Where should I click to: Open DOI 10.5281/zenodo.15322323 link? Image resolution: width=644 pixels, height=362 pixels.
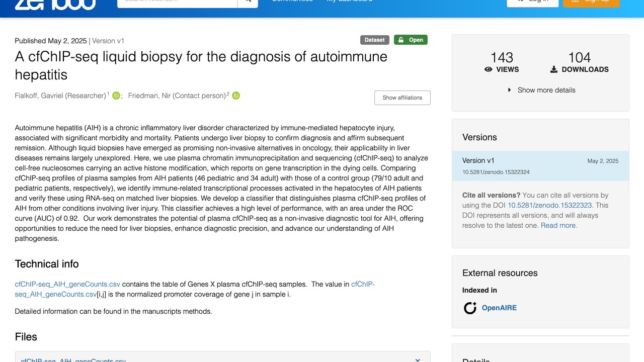550,205
